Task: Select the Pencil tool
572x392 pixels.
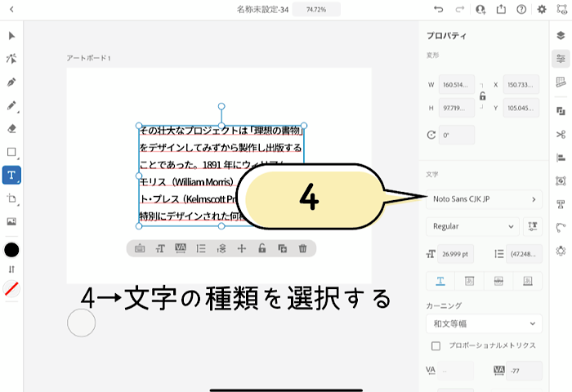Action: coord(11,105)
